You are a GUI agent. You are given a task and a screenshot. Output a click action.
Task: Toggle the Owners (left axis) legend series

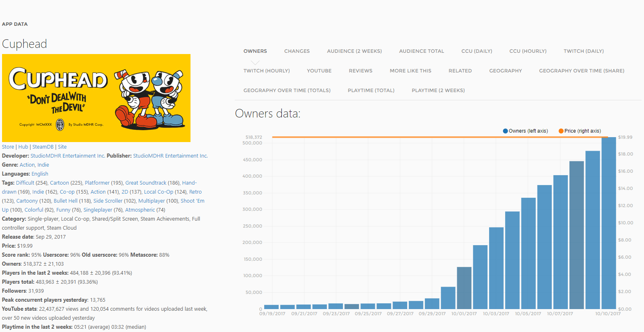(525, 131)
